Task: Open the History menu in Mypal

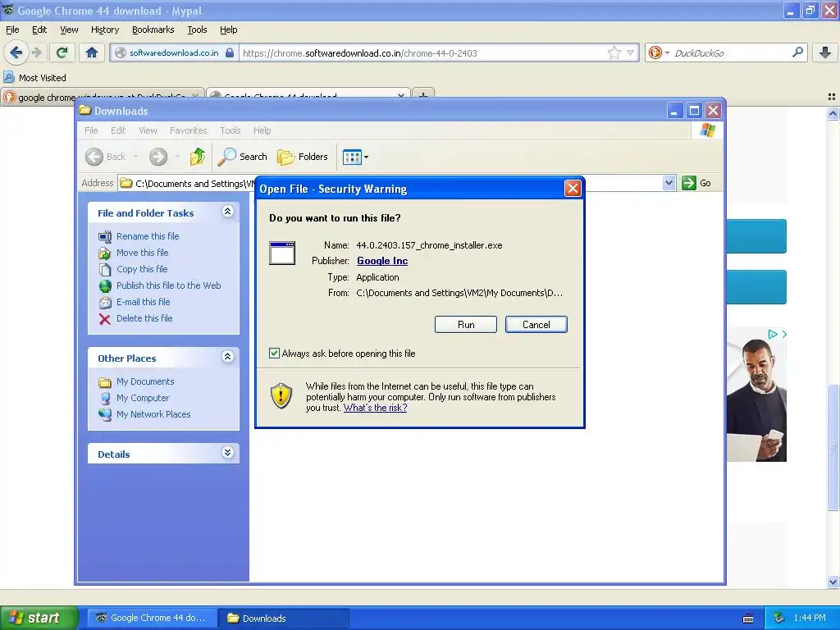Action: pyautogui.click(x=104, y=30)
